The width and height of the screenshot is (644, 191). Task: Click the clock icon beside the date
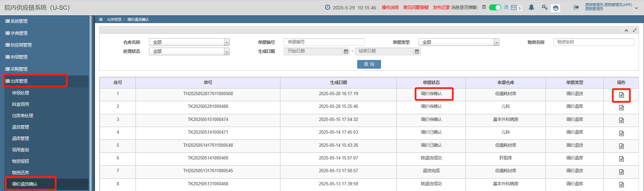coord(327,7)
